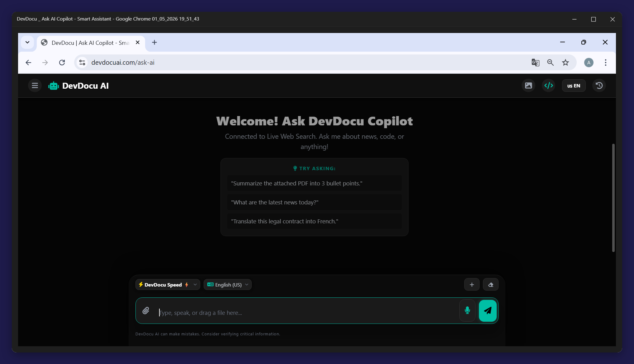This screenshot has height=364, width=634.
Task: Click the "DevDocu AI can make mistakes" disclaimer
Action: click(x=208, y=334)
